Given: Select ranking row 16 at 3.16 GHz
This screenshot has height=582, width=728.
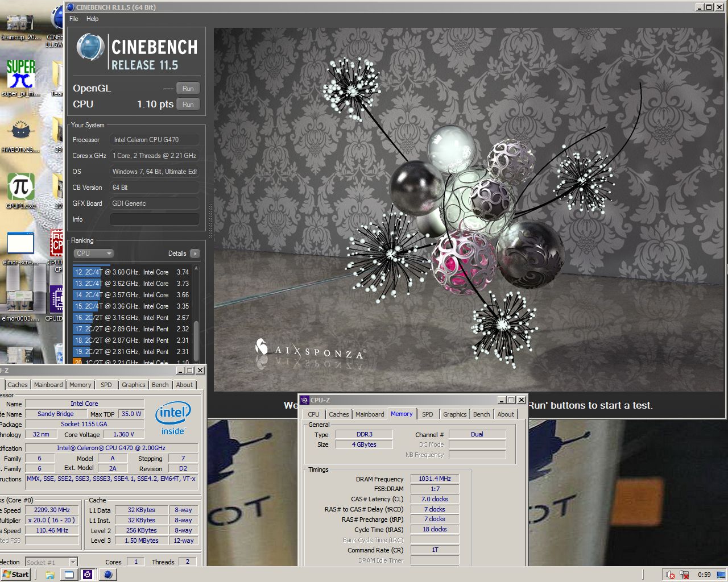Looking at the screenshot, I should (132, 318).
